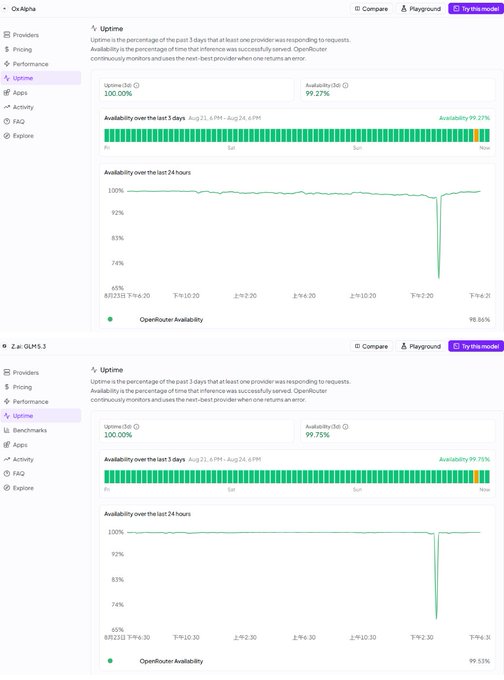Click 'OpenRouter Availability' legend label on Ox Alpha page
This screenshot has height=680, width=504.
point(171,319)
